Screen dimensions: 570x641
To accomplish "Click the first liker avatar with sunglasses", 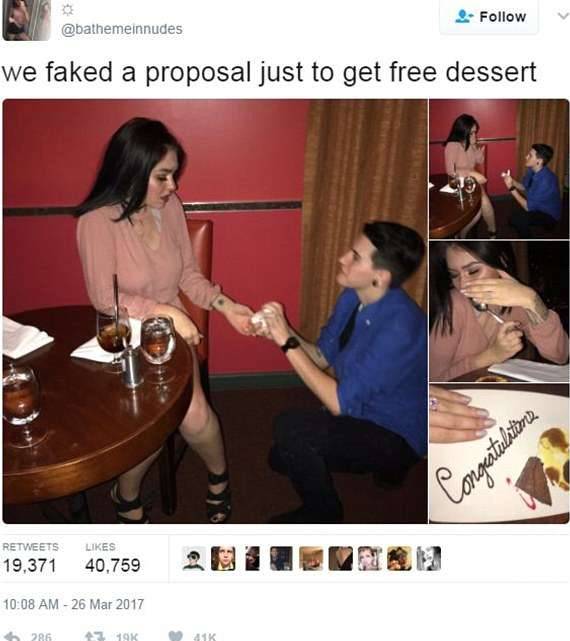I will 193,558.
